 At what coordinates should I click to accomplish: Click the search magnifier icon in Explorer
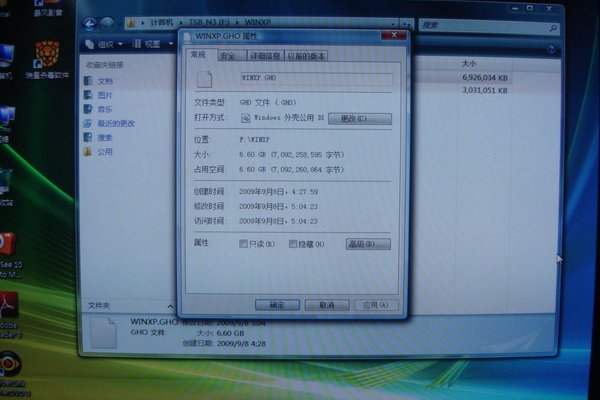(x=553, y=28)
